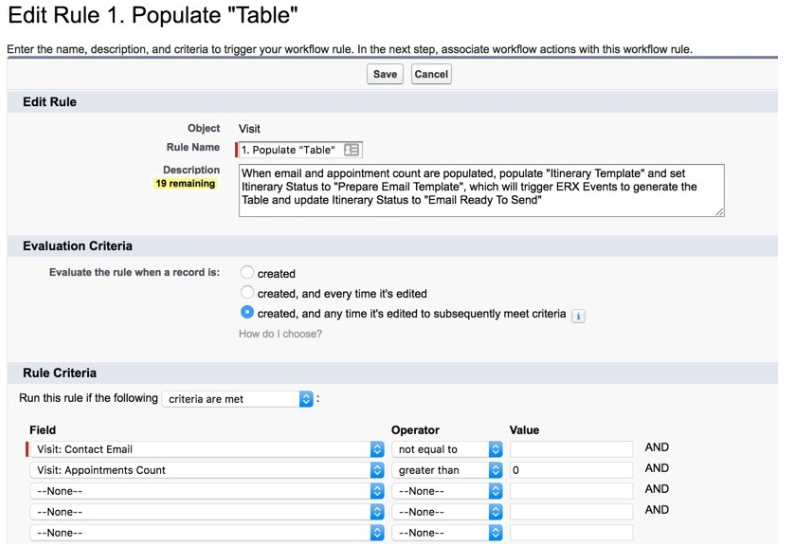
Task: Select the "created" radio option
Action: 247,273
